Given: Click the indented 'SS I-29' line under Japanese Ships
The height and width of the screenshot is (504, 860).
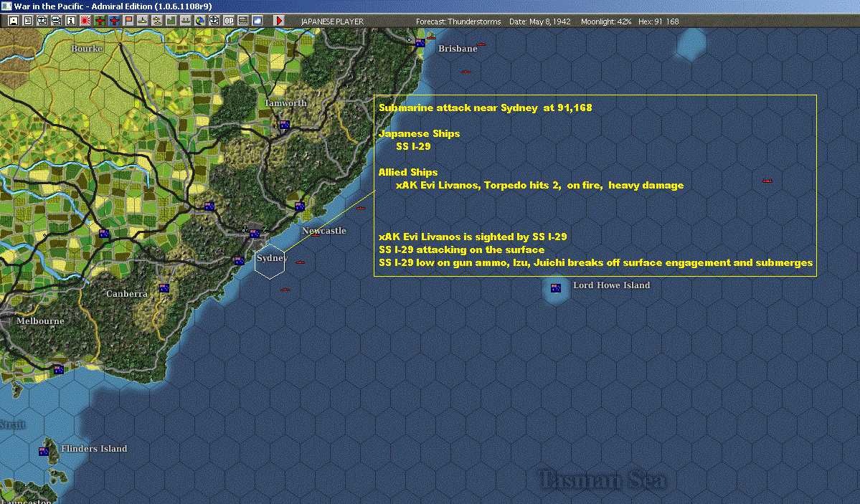Looking at the screenshot, I should pos(413,146).
